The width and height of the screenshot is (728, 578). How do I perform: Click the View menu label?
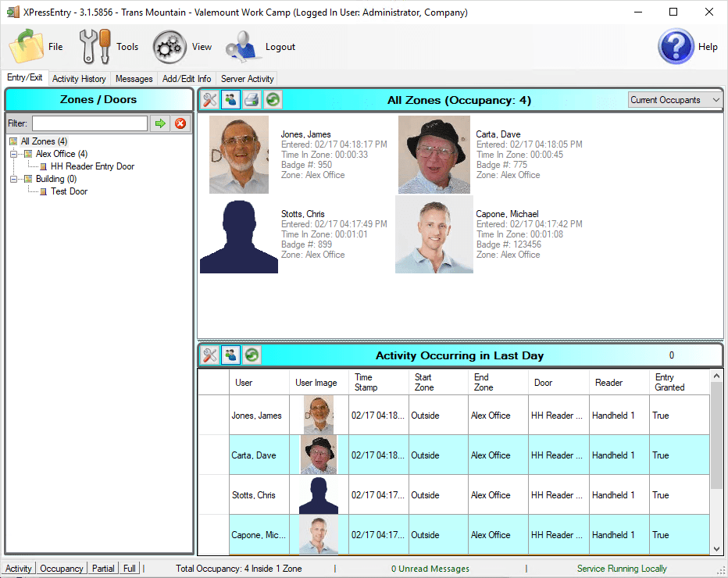202,46
